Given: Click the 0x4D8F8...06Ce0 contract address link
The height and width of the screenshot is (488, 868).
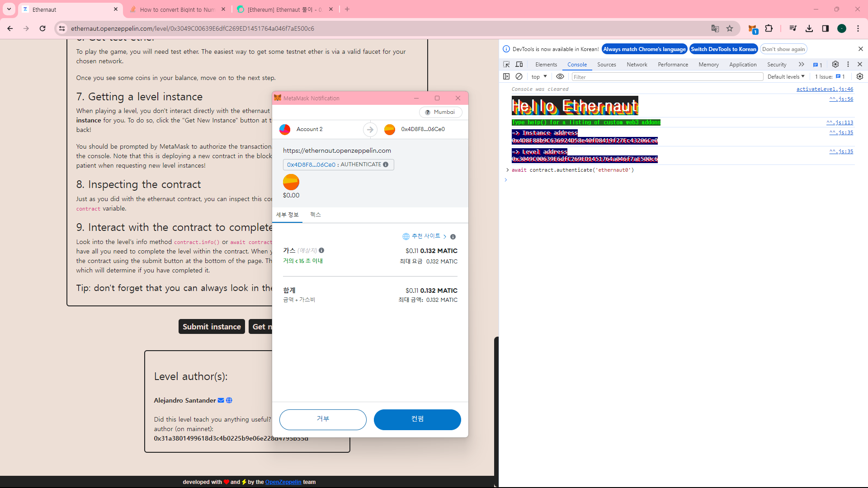Looking at the screenshot, I should [311, 164].
